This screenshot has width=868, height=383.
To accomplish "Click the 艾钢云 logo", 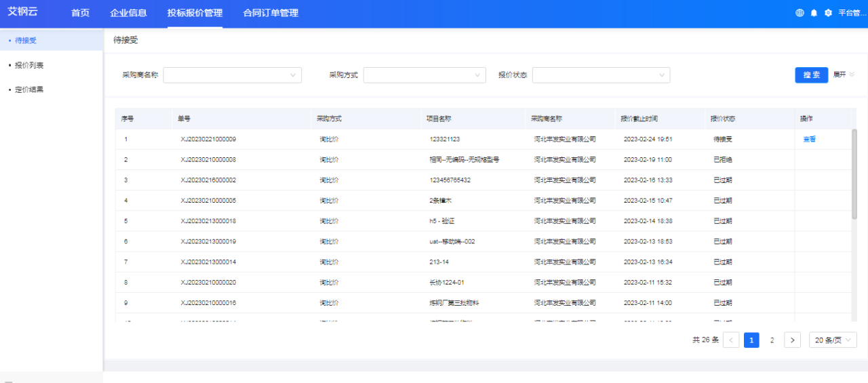I will click(x=22, y=12).
